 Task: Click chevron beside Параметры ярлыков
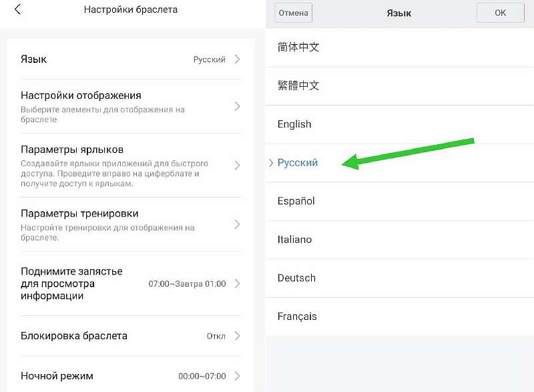(237, 166)
